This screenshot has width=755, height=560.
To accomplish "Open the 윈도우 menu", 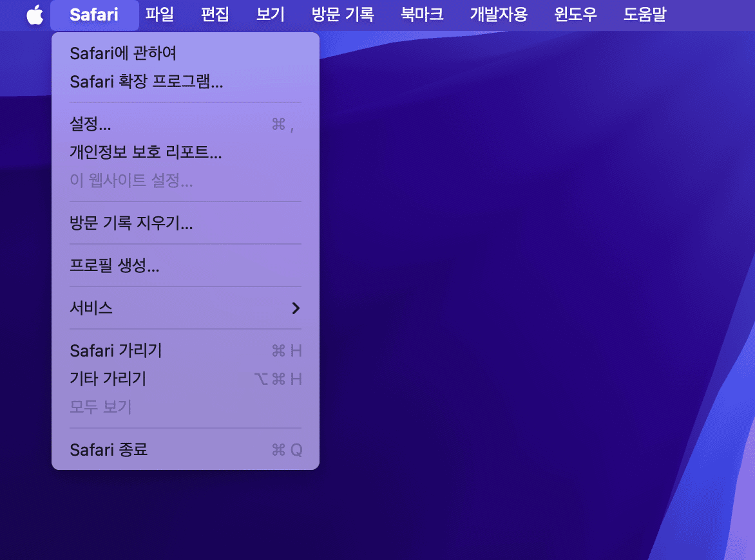I will pyautogui.click(x=575, y=15).
